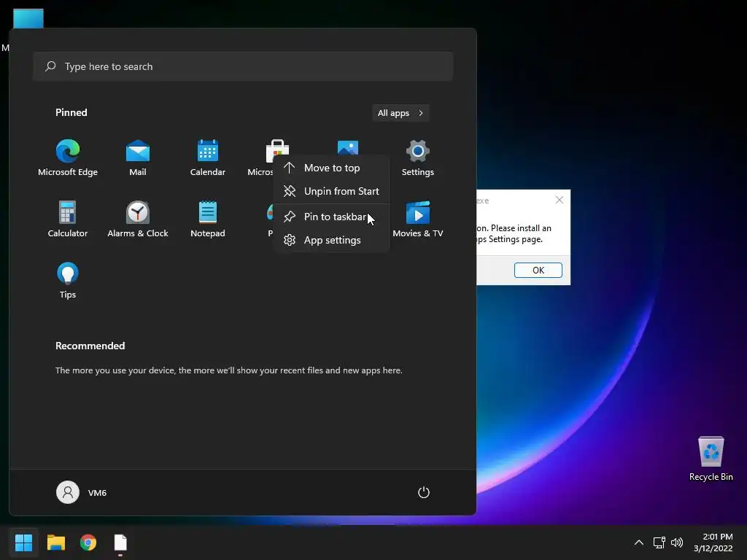This screenshot has height=560, width=747.
Task: Select the Recycle Bin desktop icon
Action: click(x=711, y=459)
